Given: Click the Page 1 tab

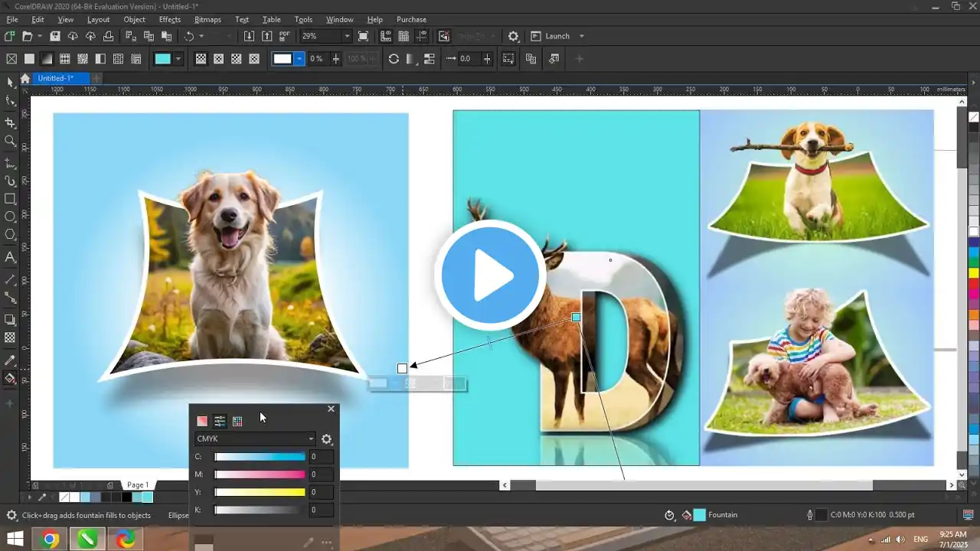Looking at the screenshot, I should point(138,485).
